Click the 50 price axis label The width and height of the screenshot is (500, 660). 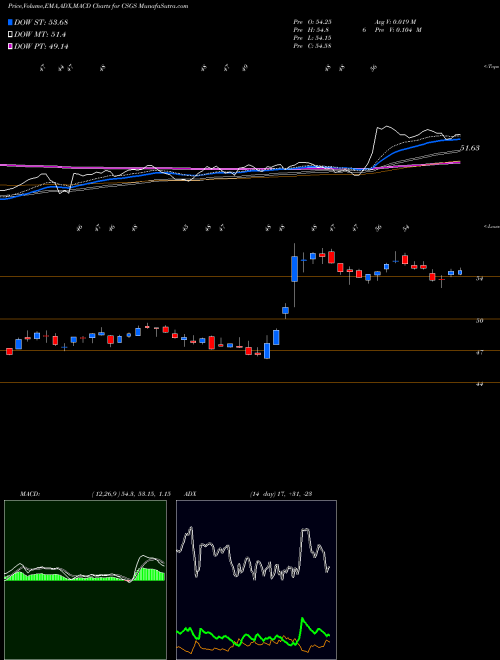479,321
